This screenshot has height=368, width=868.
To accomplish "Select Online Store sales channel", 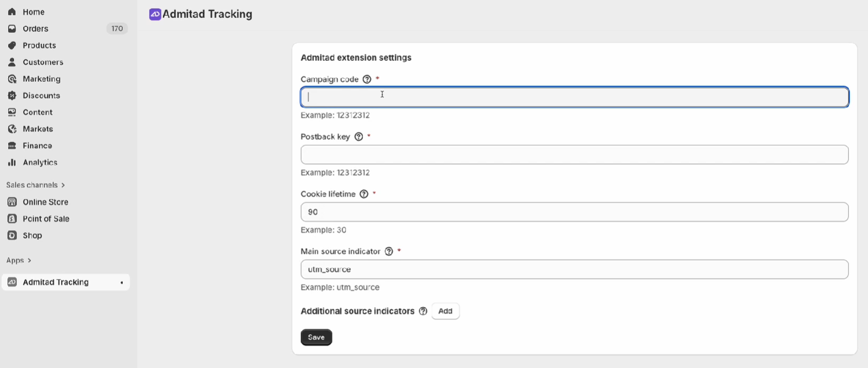I will 45,202.
